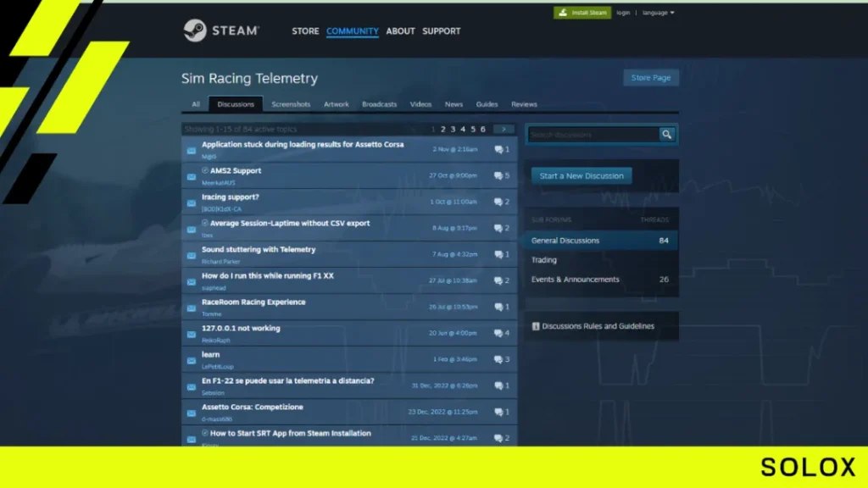Screen dimensions: 868x488
Task: Go to page 2 of topics
Action: (x=442, y=130)
